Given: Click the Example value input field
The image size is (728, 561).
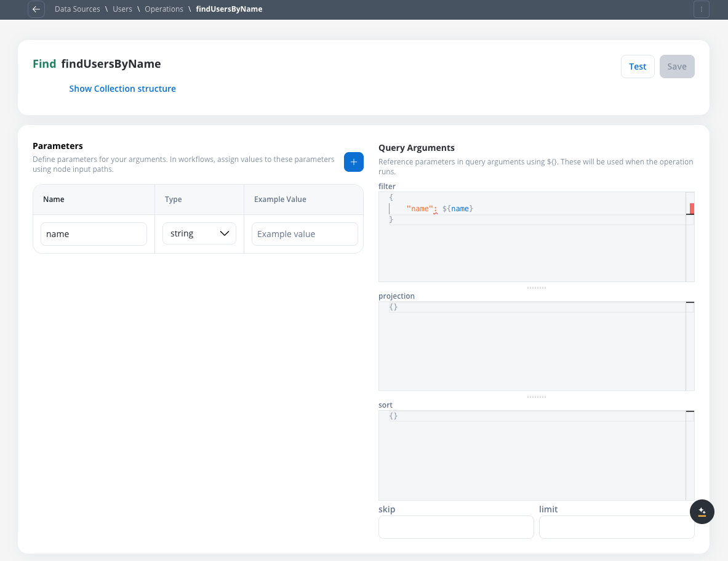Looking at the screenshot, I should [x=305, y=234].
